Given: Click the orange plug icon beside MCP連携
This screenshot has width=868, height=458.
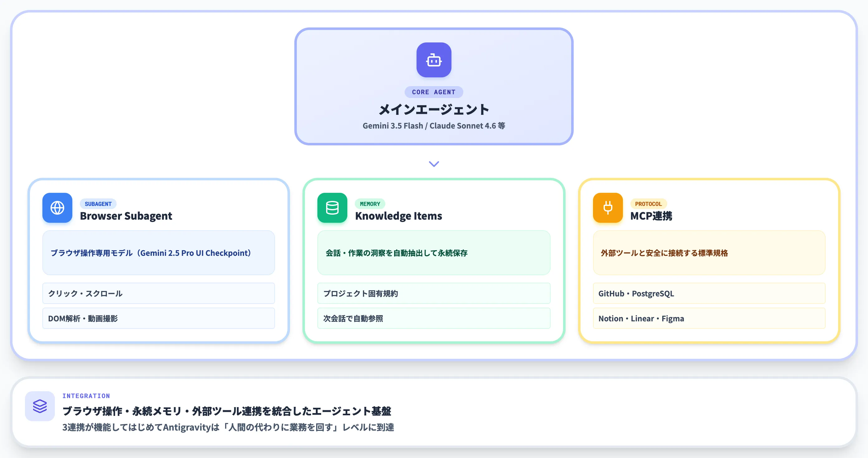Looking at the screenshot, I should tap(608, 208).
